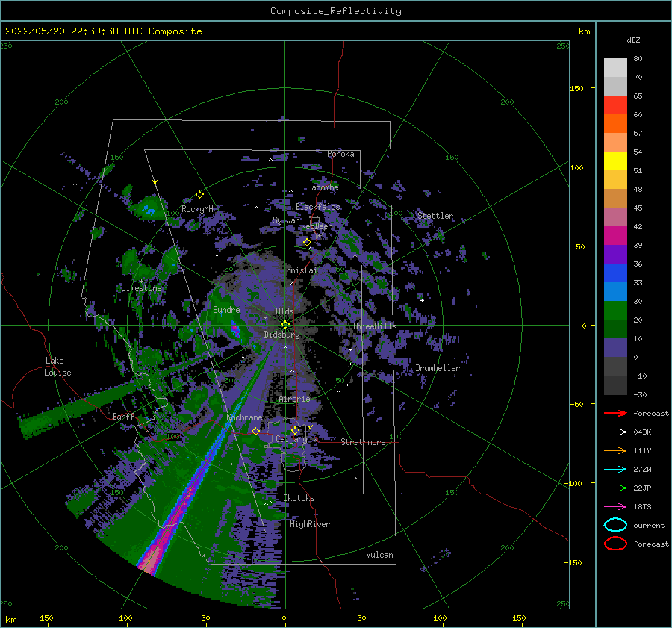
Task: Click the magenta 39 dBZ color swatch
Action: click(615, 235)
